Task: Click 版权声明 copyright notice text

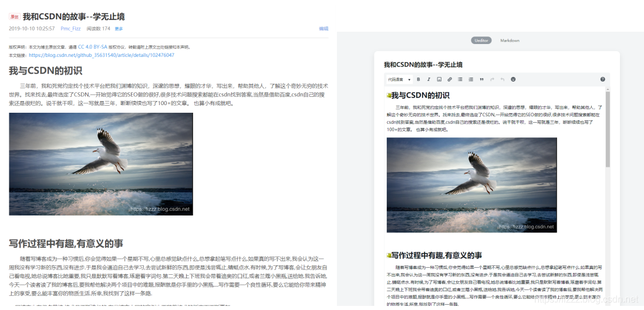Action: [x=100, y=47]
